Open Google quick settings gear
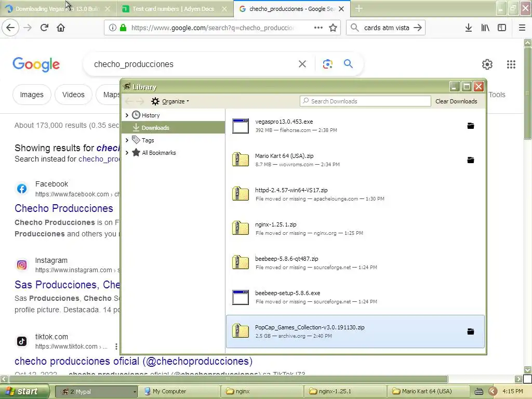This screenshot has height=399, width=532. click(x=487, y=64)
